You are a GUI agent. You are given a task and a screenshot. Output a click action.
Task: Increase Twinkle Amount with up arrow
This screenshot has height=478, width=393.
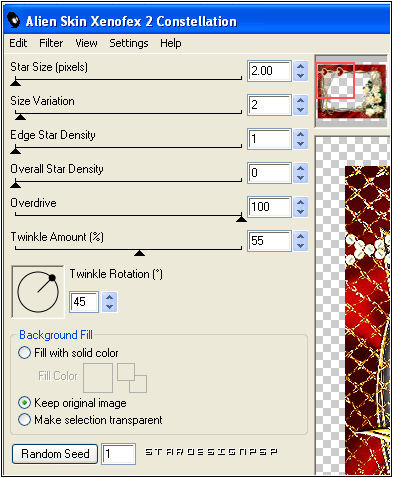[300, 236]
